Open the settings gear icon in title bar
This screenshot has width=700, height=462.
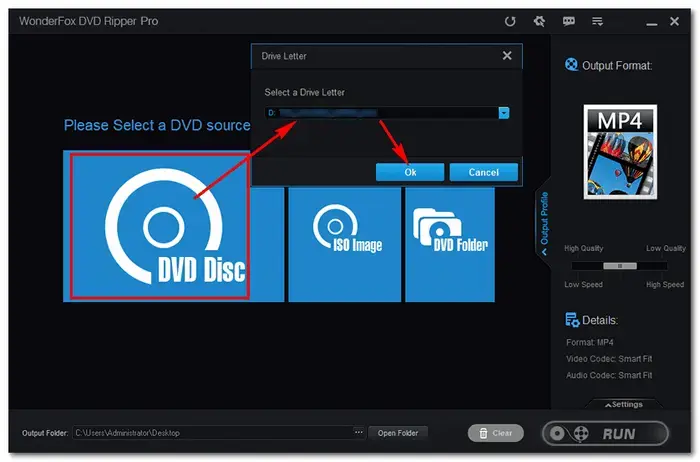[x=539, y=21]
